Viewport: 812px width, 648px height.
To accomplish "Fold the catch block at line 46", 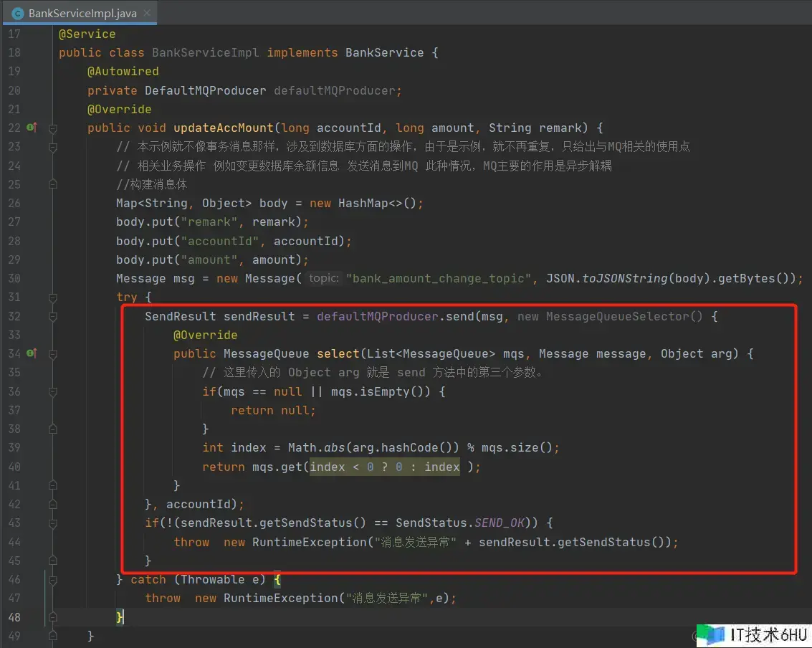I will (x=53, y=579).
